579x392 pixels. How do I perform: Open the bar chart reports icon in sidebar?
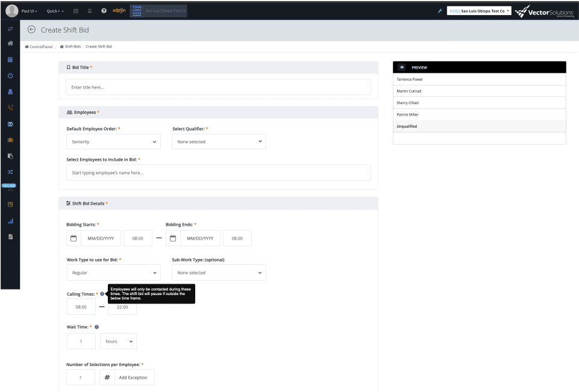pos(10,221)
